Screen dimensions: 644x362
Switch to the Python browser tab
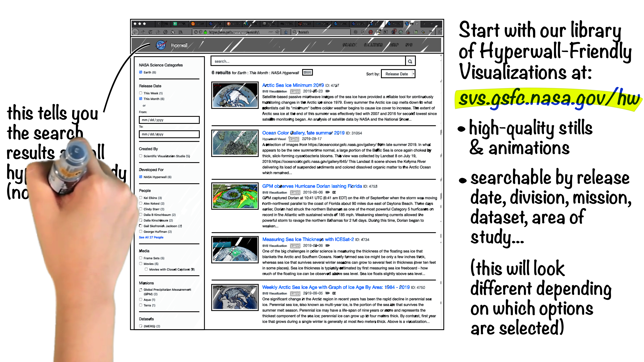(x=322, y=24)
